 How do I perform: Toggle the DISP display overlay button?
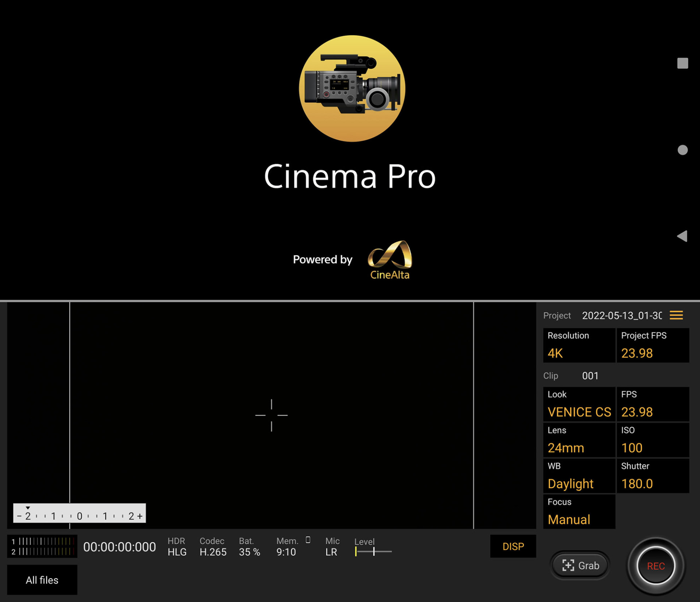[x=513, y=546]
